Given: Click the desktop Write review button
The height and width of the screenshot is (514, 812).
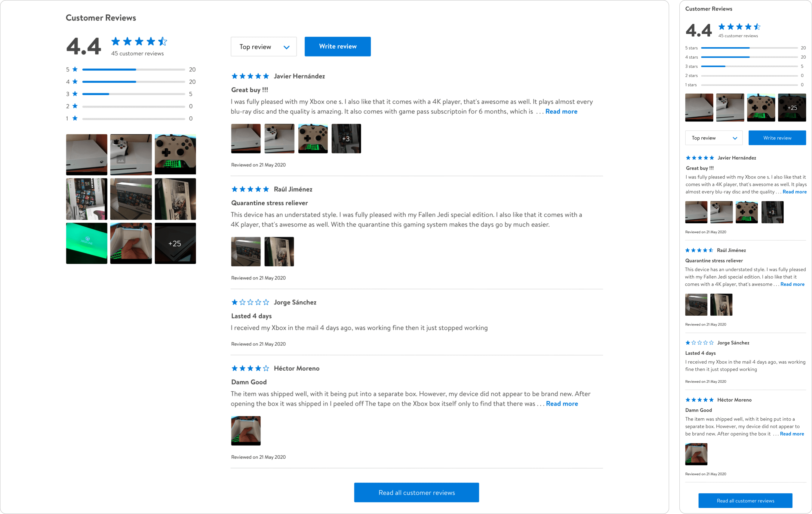Looking at the screenshot, I should (x=337, y=47).
